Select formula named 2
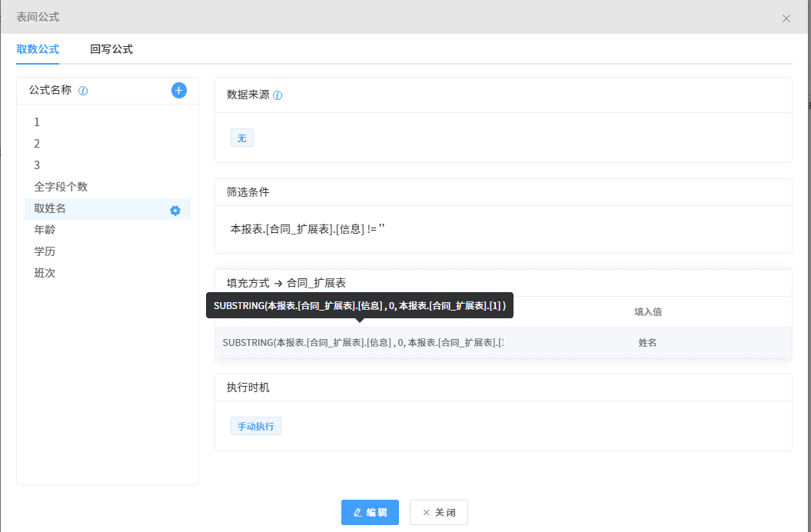Image resolution: width=811 pixels, height=532 pixels. [108, 143]
